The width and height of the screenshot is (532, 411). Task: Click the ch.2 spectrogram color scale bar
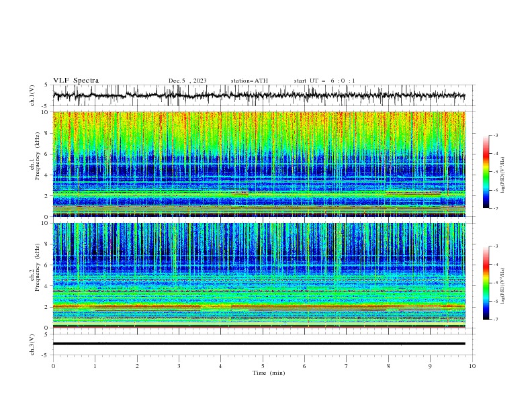[x=486, y=283]
